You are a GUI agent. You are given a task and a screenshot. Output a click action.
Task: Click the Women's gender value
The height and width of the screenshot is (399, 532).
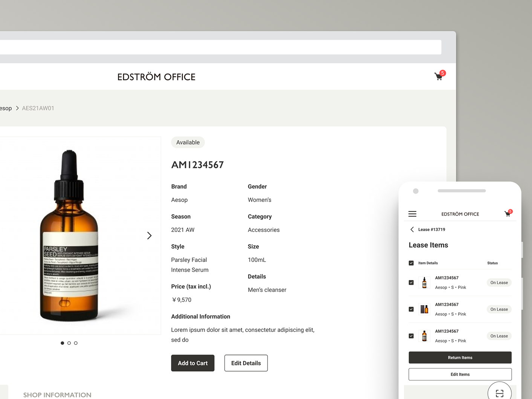[260, 200]
